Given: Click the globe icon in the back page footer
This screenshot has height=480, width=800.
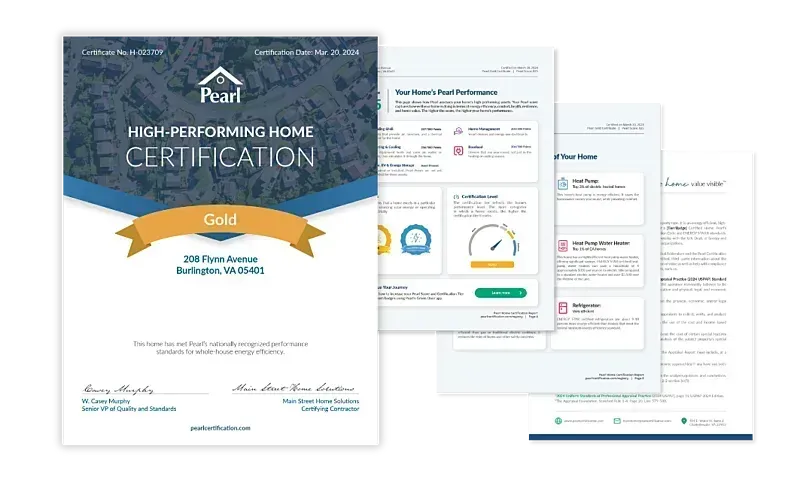Looking at the screenshot, I should coord(558,421).
